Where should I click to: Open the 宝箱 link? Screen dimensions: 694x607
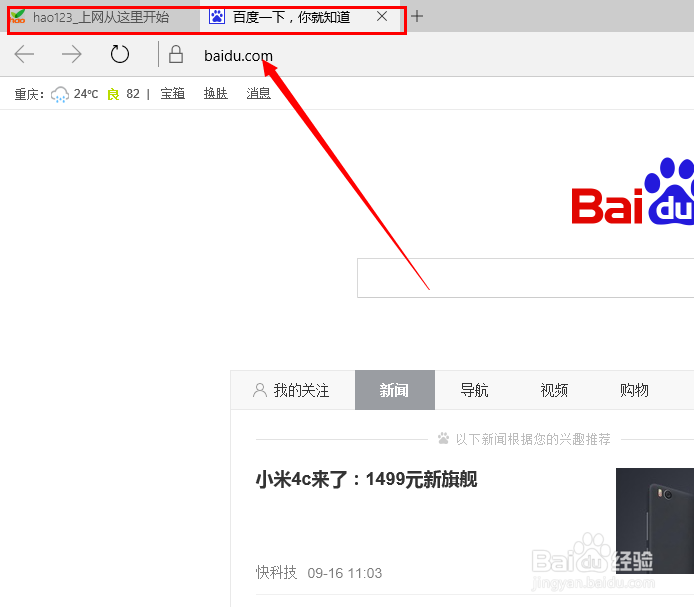[173, 93]
